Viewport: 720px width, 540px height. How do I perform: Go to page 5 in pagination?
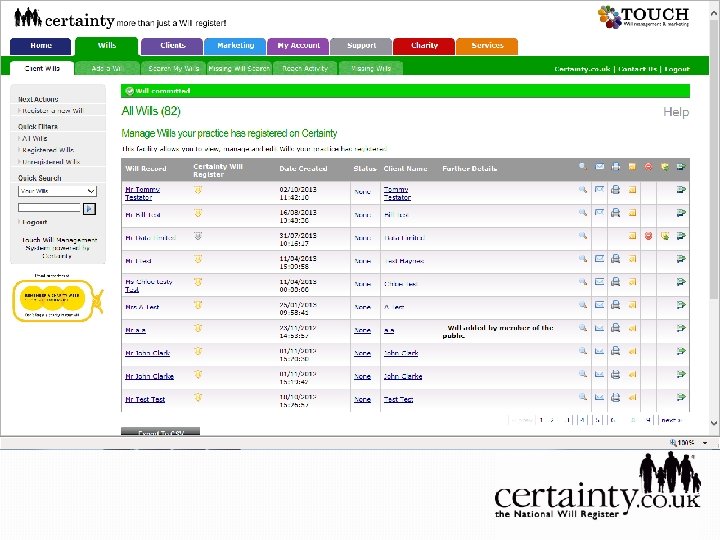pos(597,420)
